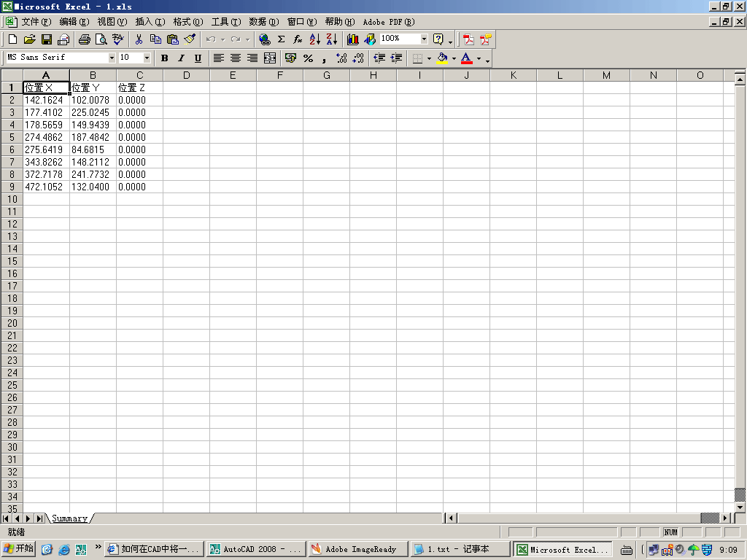Switch to AutoCAD 2008 taskbar button

tap(256, 549)
